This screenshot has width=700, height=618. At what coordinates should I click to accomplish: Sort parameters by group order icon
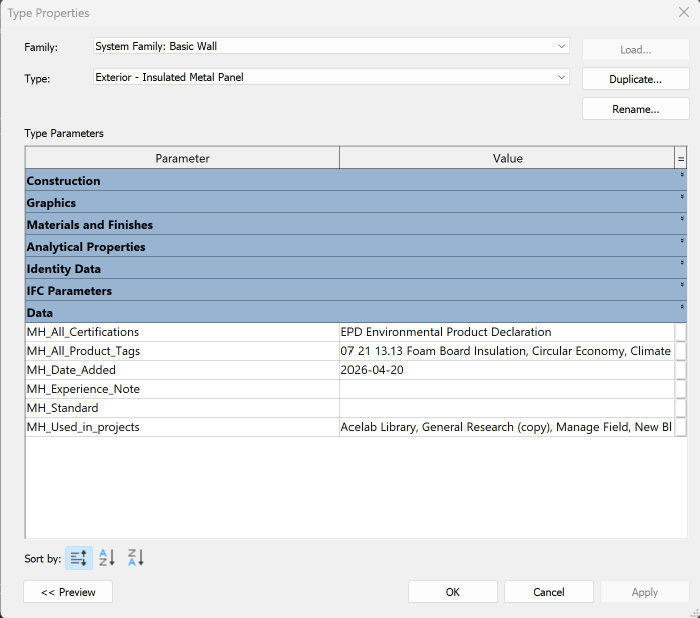tap(79, 558)
